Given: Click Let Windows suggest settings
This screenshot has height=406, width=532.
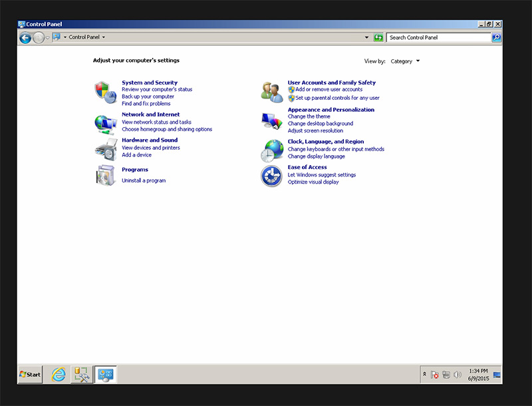Looking at the screenshot, I should [322, 175].
